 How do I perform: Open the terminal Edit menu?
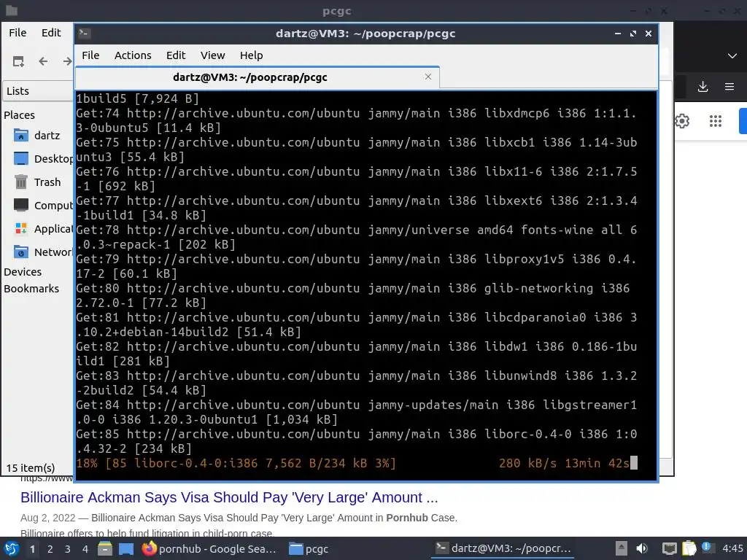pos(176,55)
